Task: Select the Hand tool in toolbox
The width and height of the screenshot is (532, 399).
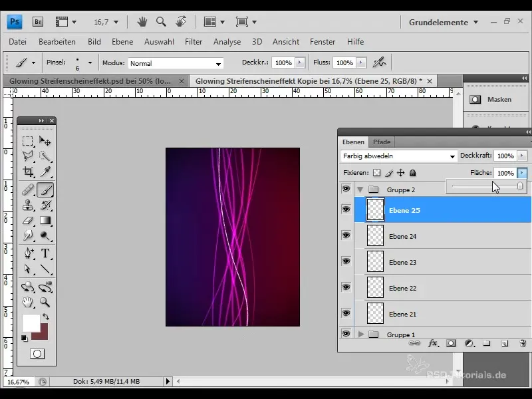Action: point(28,302)
